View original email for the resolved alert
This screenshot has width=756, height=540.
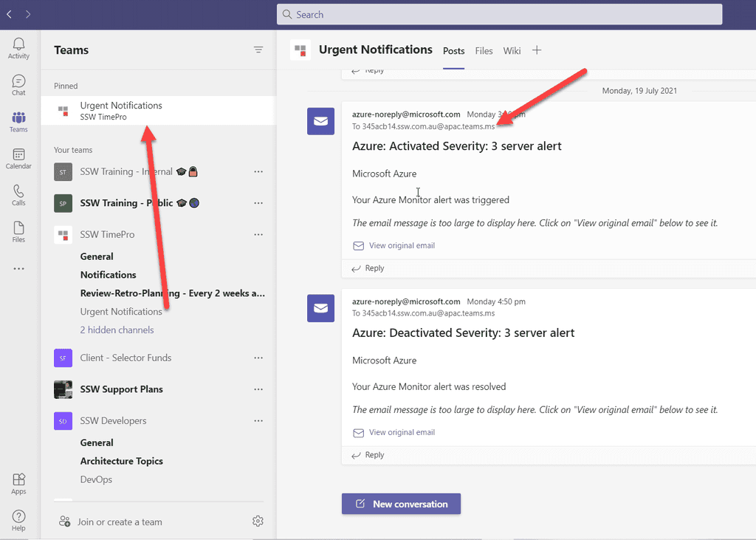(x=401, y=432)
